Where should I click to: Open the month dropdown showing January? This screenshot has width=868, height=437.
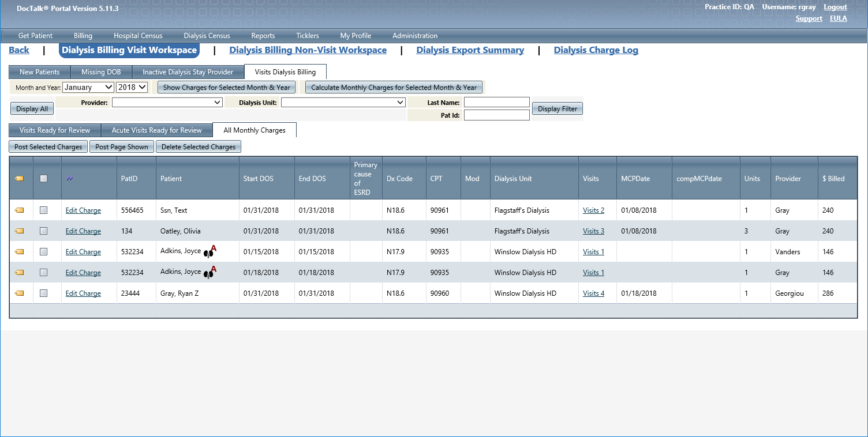point(88,88)
